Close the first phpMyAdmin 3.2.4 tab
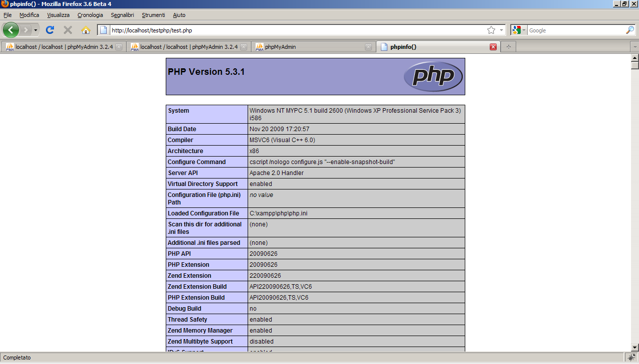The image size is (639, 364). [x=119, y=47]
